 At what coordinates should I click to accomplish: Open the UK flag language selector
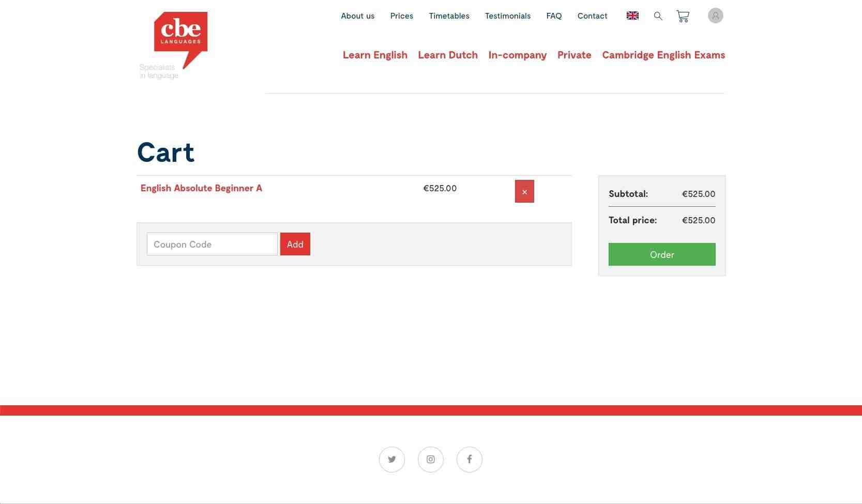pyautogui.click(x=632, y=16)
